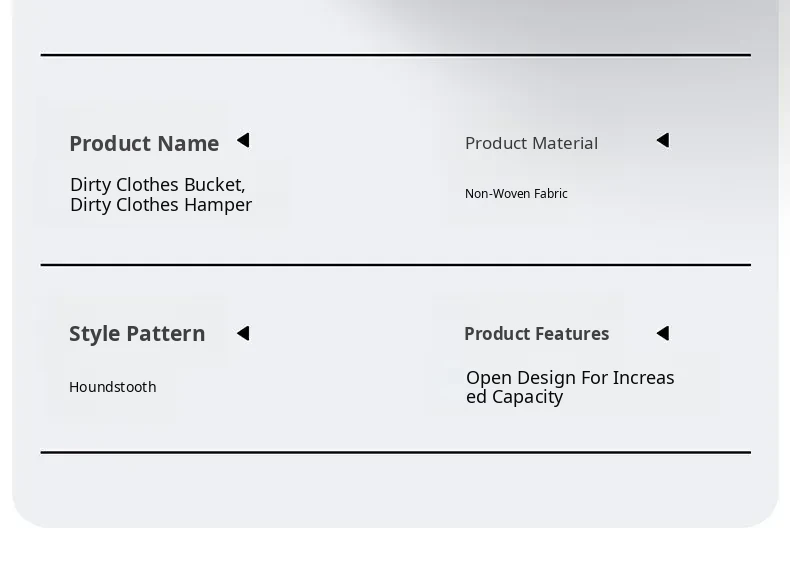Click the arrow beside Product Name
Screen dimensions: 790x575
(243, 141)
